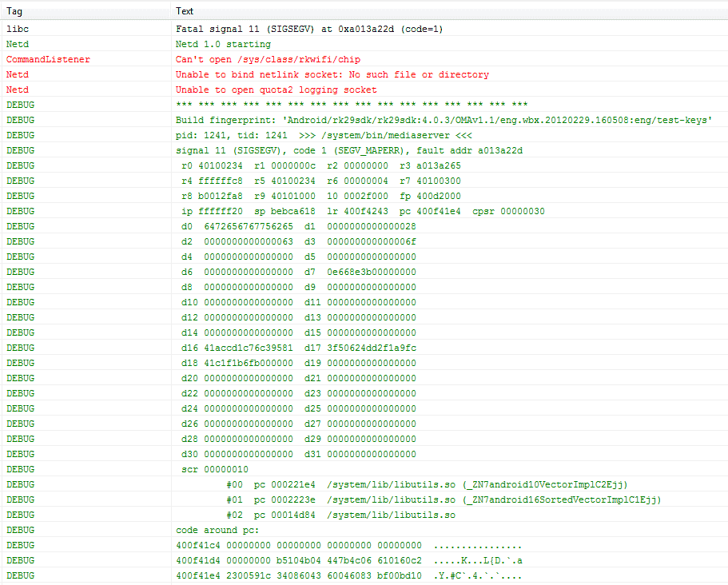Click the d10 and d11 register line
Viewport: 728px width, 585px height.
(x=364, y=302)
